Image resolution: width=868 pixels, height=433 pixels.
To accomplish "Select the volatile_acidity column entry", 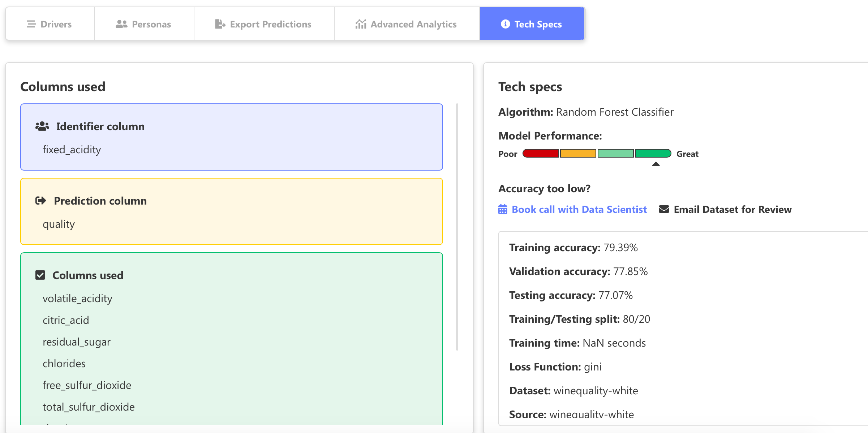I will [77, 299].
